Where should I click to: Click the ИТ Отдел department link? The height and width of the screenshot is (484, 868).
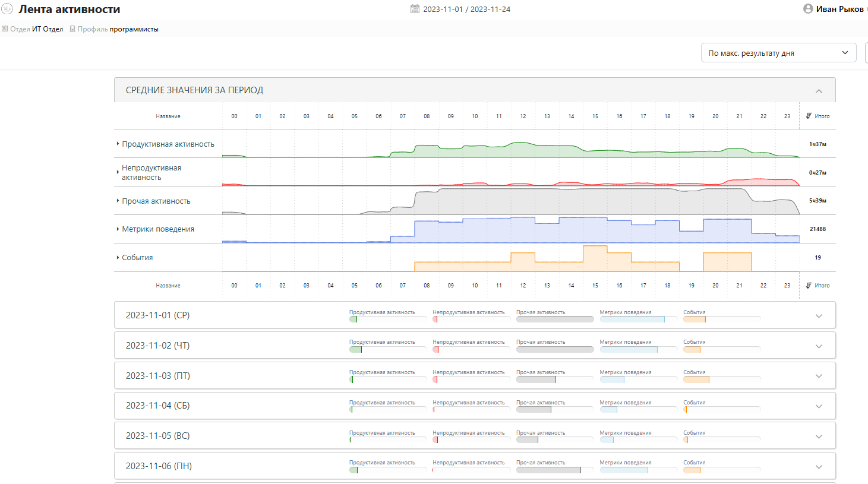[x=48, y=29]
